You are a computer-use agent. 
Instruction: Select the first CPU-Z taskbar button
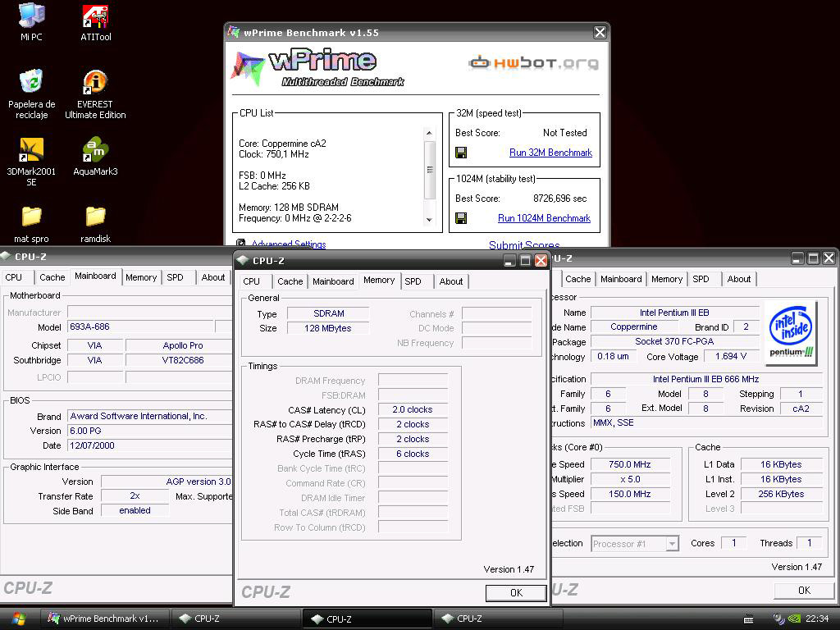click(235, 619)
